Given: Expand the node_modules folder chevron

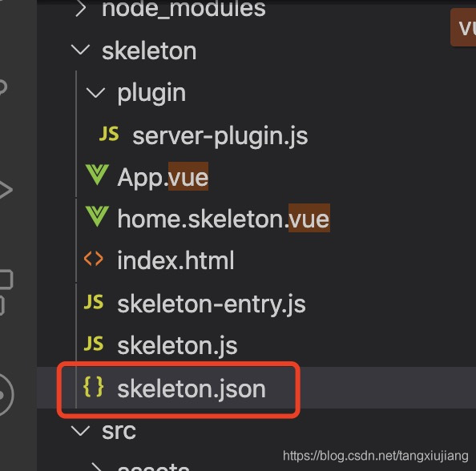Looking at the screenshot, I should tap(80, 9).
